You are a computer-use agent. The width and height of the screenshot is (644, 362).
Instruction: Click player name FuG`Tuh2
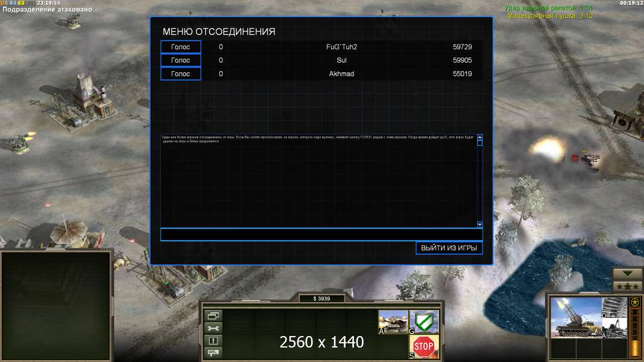(341, 46)
